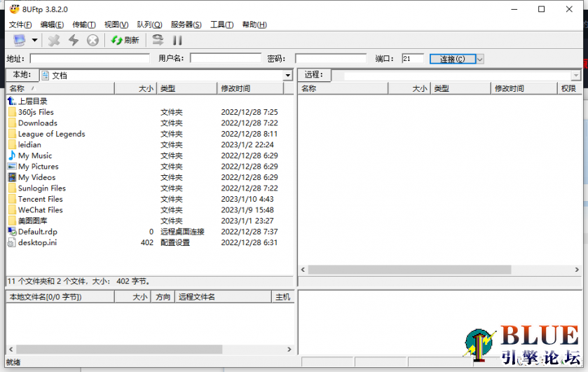
Task: Click the transfer queue arrows icon
Action: pos(158,40)
